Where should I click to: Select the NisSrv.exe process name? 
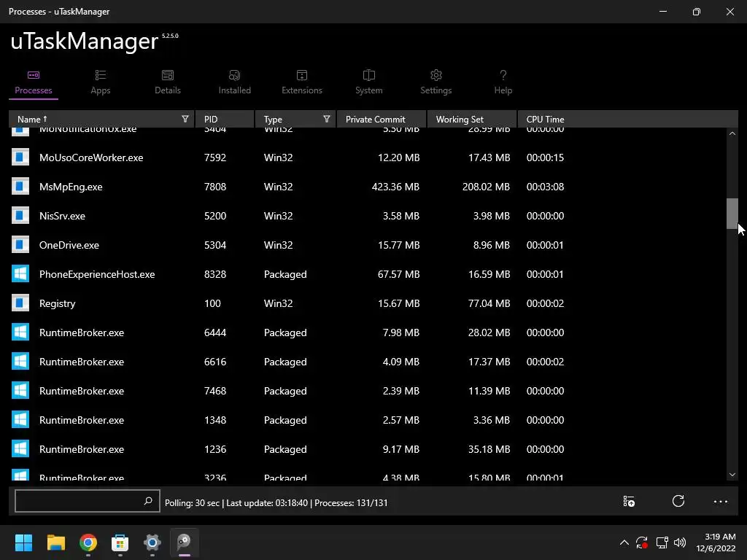pyautogui.click(x=62, y=216)
